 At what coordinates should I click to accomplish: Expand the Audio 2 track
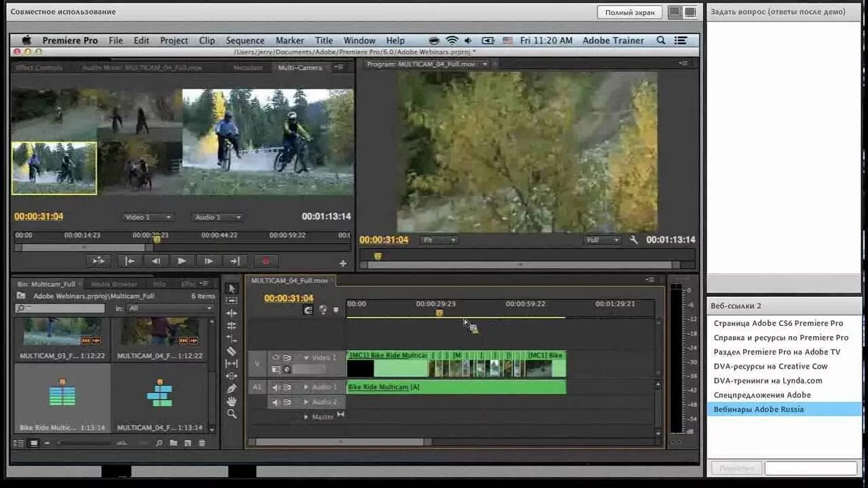pos(306,402)
